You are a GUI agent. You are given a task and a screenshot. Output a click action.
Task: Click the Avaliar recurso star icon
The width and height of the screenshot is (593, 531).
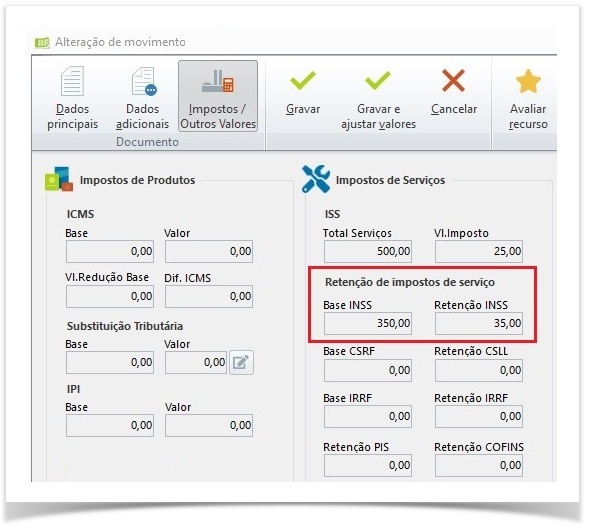(x=528, y=81)
